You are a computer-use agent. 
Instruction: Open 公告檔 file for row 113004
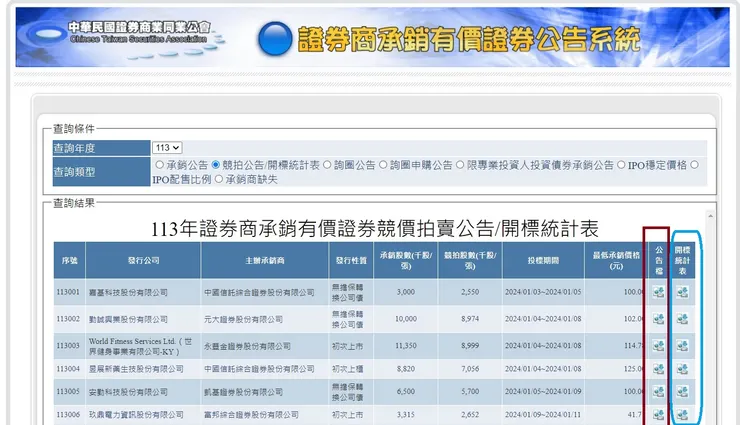point(658,368)
